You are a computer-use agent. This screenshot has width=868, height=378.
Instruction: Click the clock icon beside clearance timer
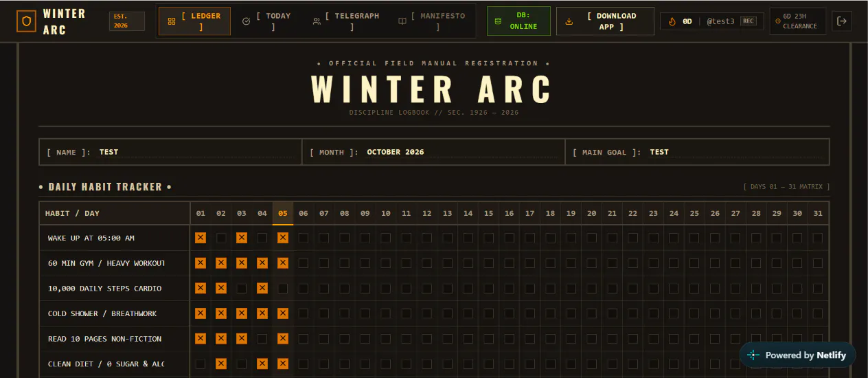pos(778,21)
